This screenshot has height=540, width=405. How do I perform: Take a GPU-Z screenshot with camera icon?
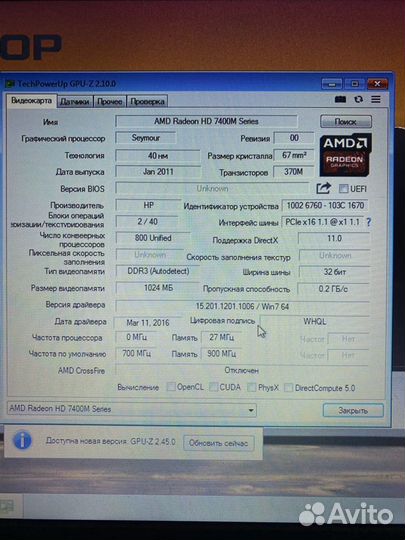click(x=340, y=100)
